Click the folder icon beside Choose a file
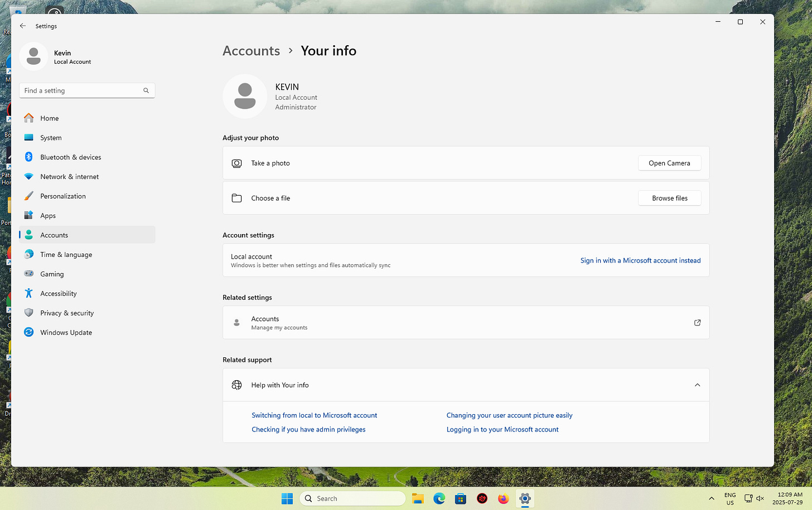 236,198
